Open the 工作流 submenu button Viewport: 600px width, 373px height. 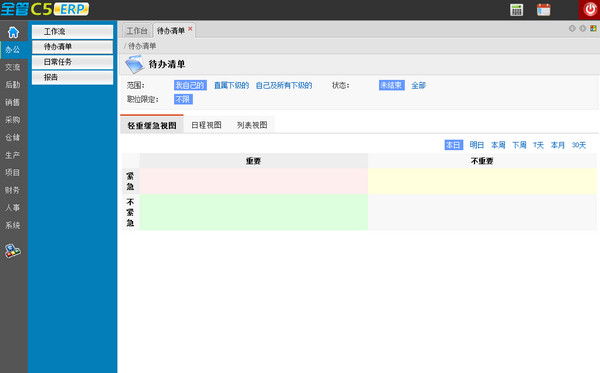click(x=72, y=32)
